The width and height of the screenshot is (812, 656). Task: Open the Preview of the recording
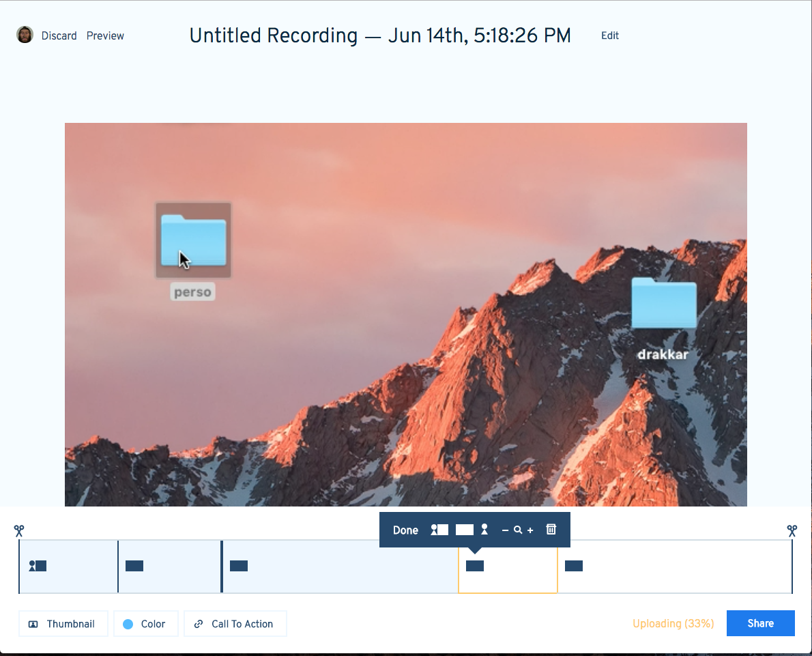105,35
